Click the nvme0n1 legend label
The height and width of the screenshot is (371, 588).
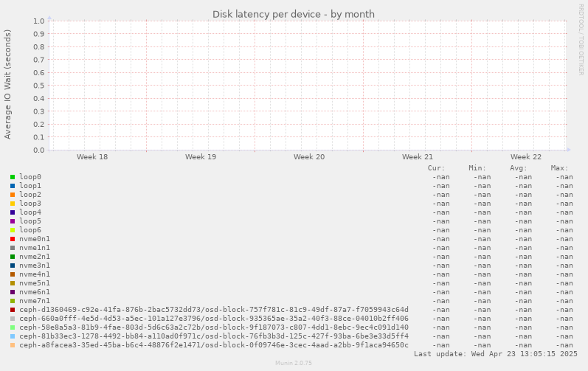tap(35, 239)
